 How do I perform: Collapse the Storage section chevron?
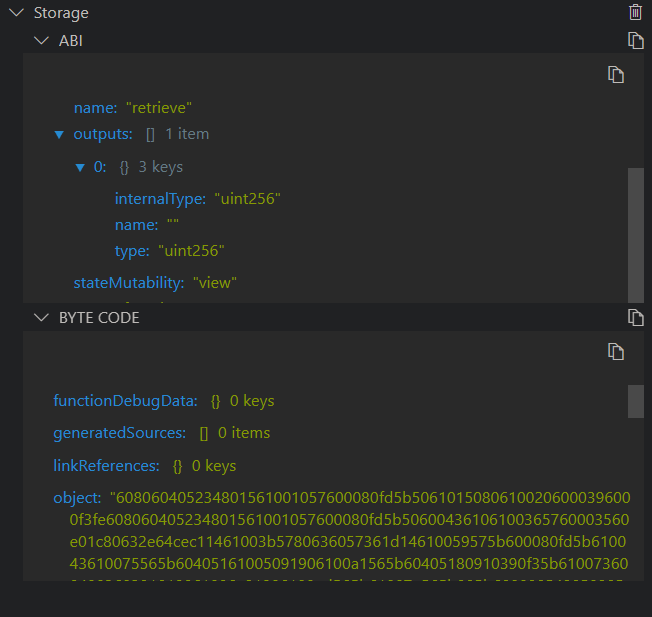tap(15, 13)
